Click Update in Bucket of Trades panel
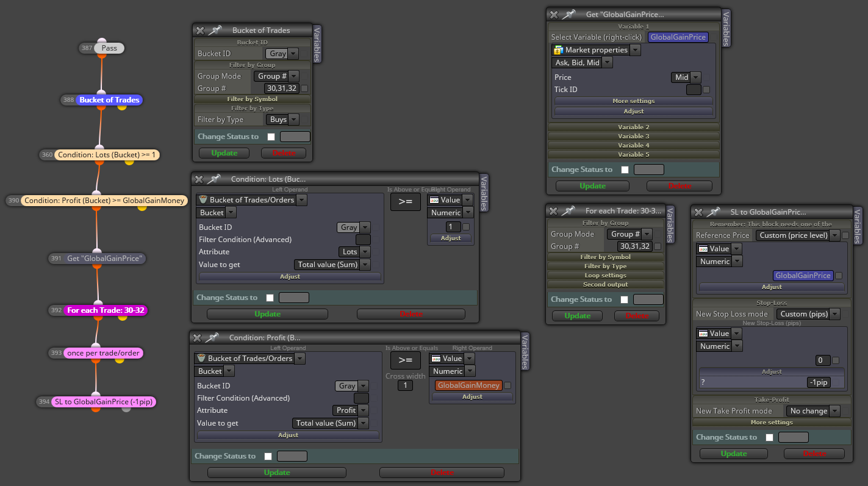Screen dimensions: 868x486 tap(224, 153)
